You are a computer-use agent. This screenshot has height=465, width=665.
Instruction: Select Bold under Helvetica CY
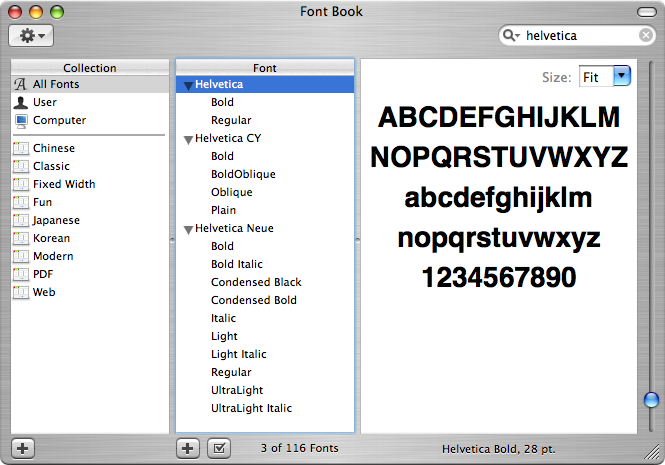222,156
